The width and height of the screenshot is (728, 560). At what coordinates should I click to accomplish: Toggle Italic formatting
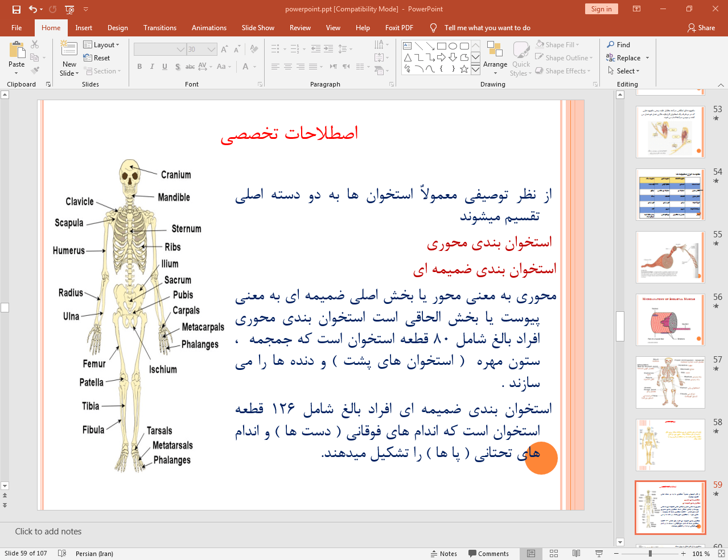click(152, 67)
